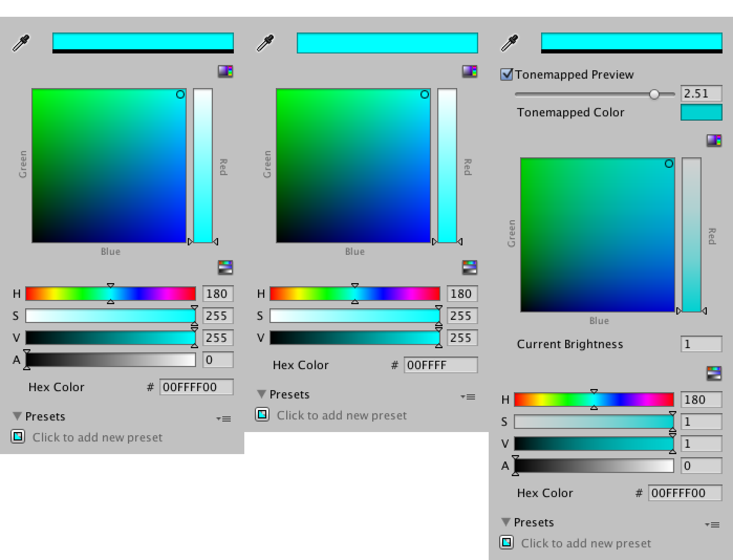Click the cyan color preview bar, middle panel
The width and height of the screenshot is (733, 560).
point(387,43)
